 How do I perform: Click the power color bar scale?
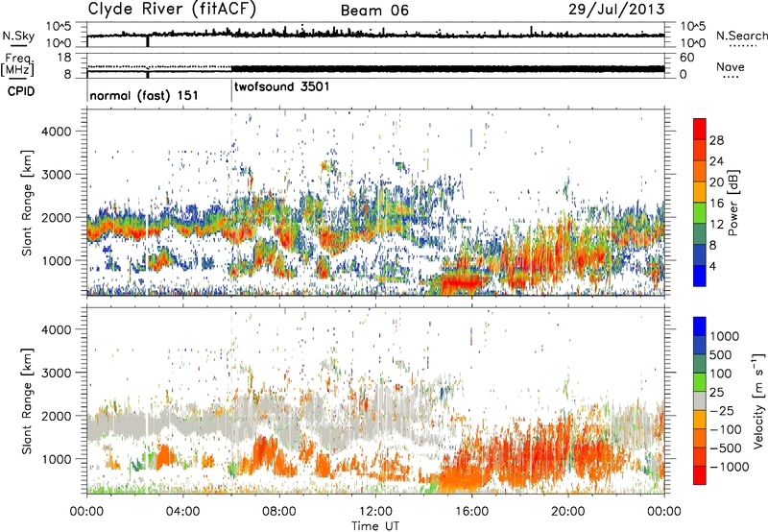700,202
